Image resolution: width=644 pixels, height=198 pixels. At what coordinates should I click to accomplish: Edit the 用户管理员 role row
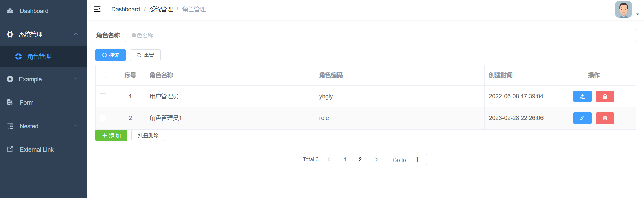[x=582, y=96]
